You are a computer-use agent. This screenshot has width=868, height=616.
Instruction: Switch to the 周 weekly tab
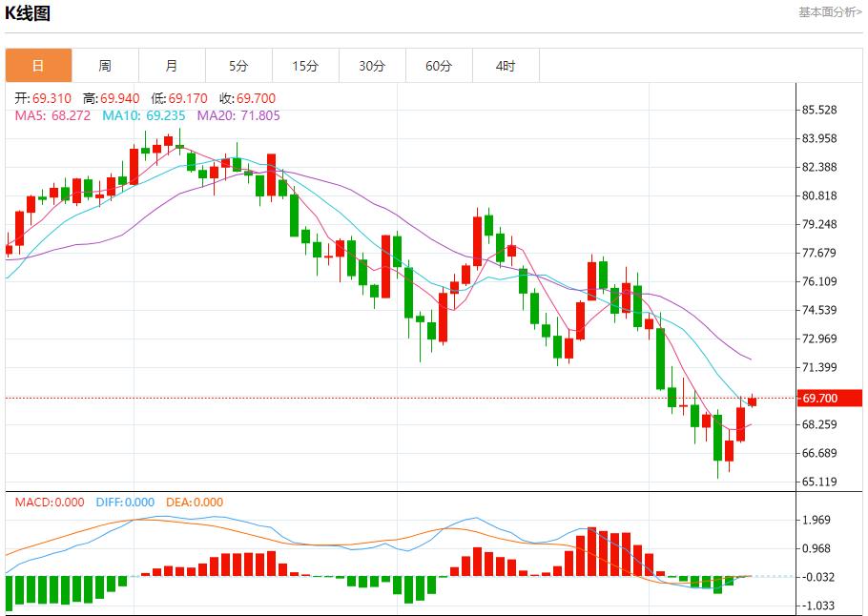pyautogui.click(x=105, y=66)
